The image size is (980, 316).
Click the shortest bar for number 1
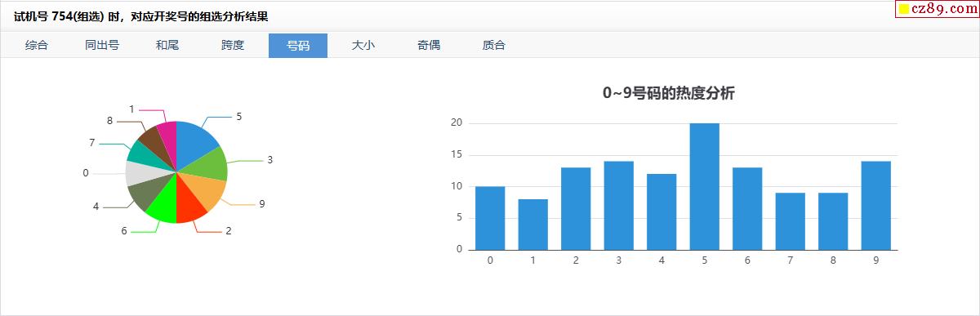pyautogui.click(x=532, y=224)
